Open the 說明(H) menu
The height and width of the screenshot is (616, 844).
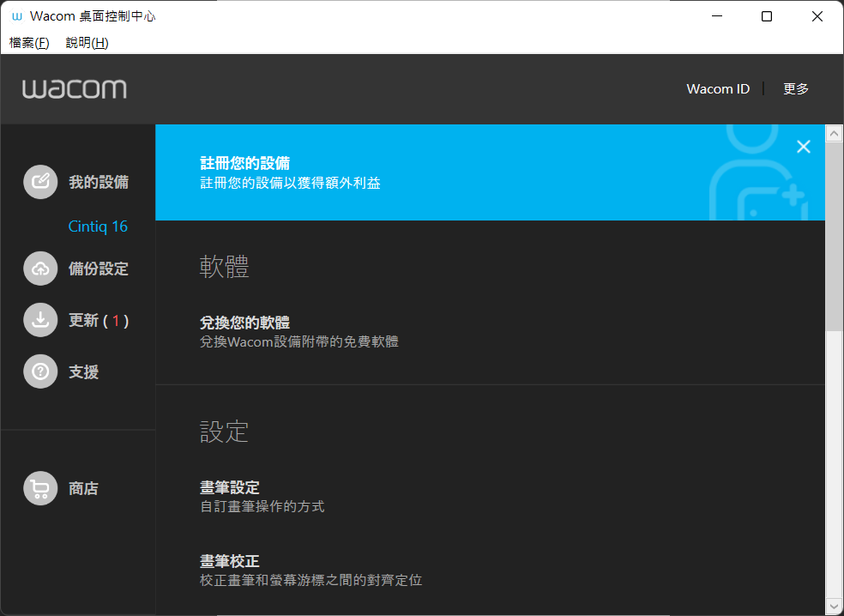click(x=87, y=43)
